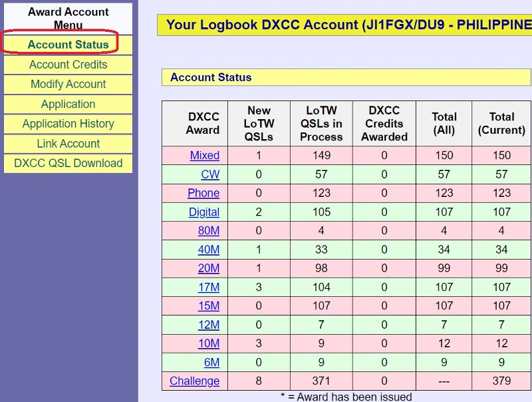
Task: View Application History page
Action: click(x=68, y=124)
